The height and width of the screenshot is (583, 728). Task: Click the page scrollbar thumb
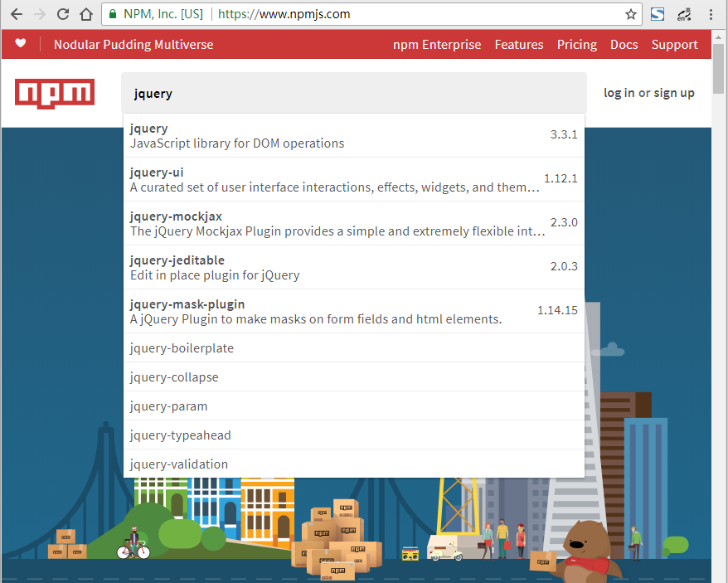coord(719,68)
